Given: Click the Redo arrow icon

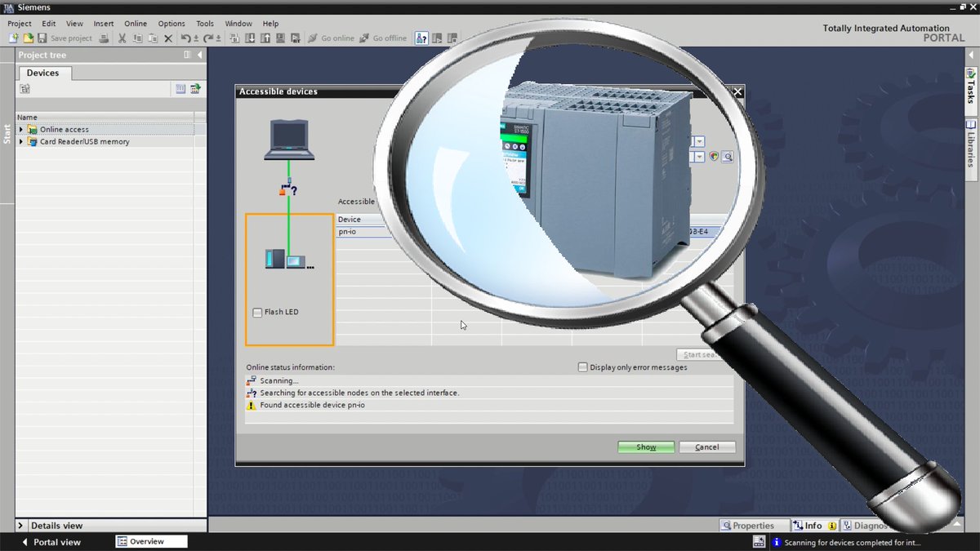Looking at the screenshot, I should coord(208,38).
